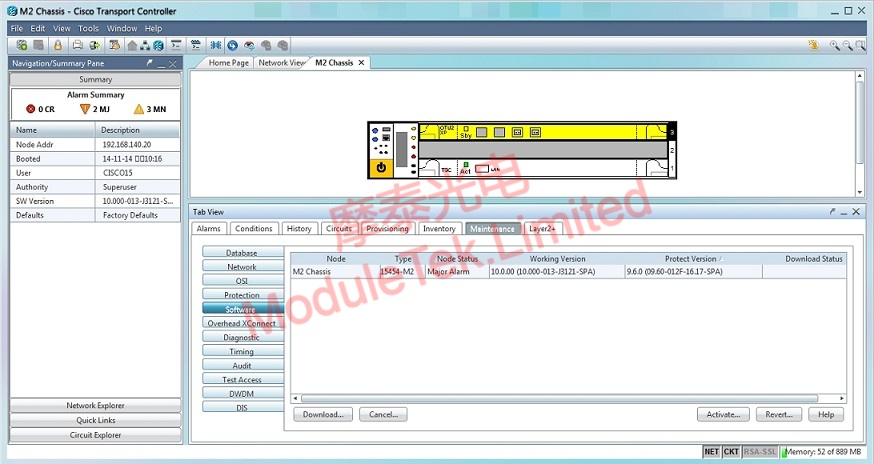Switch to the Network View tab
The height and width of the screenshot is (464, 874).
tap(281, 63)
